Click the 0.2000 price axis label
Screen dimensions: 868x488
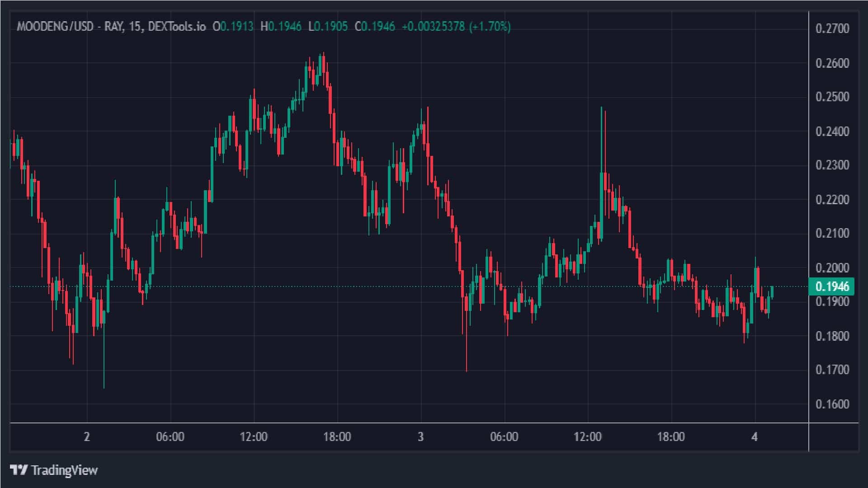pos(832,268)
